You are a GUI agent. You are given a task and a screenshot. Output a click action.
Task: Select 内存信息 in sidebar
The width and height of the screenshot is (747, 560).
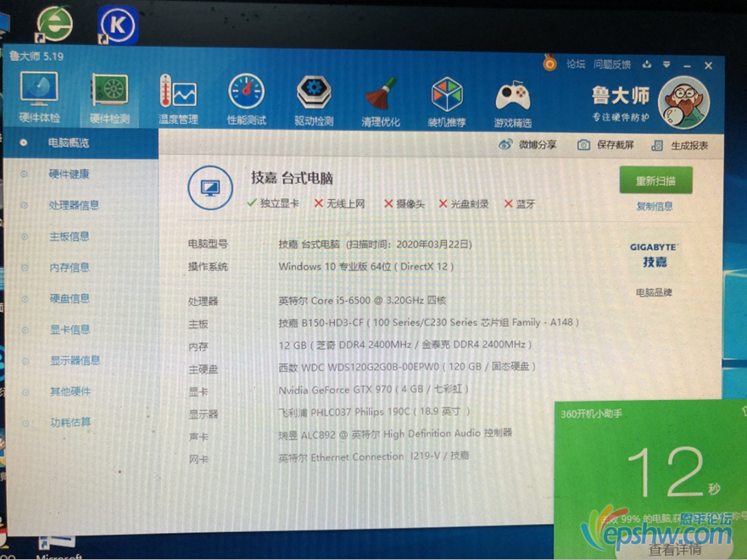click(70, 268)
